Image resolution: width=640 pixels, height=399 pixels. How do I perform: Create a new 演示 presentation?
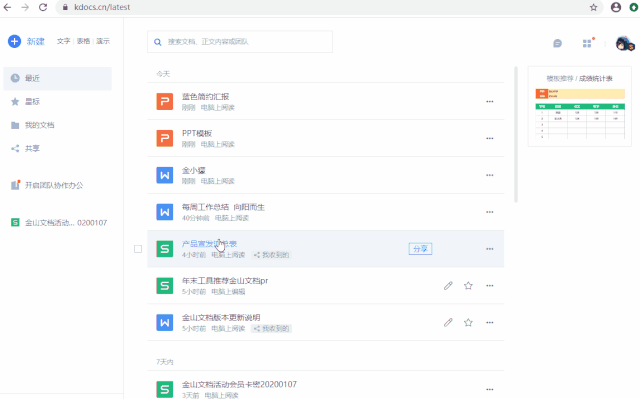[103, 41]
